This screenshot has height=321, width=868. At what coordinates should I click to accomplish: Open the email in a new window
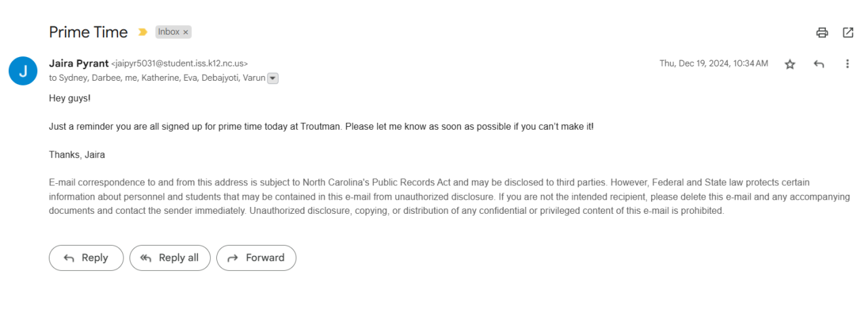click(x=848, y=33)
